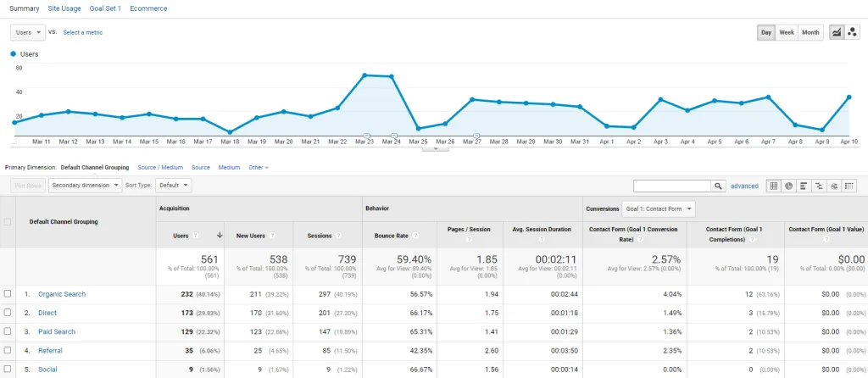Click help icon under Goal 1 Value
Image resolution: width=868 pixels, height=378 pixels.
[826, 240]
